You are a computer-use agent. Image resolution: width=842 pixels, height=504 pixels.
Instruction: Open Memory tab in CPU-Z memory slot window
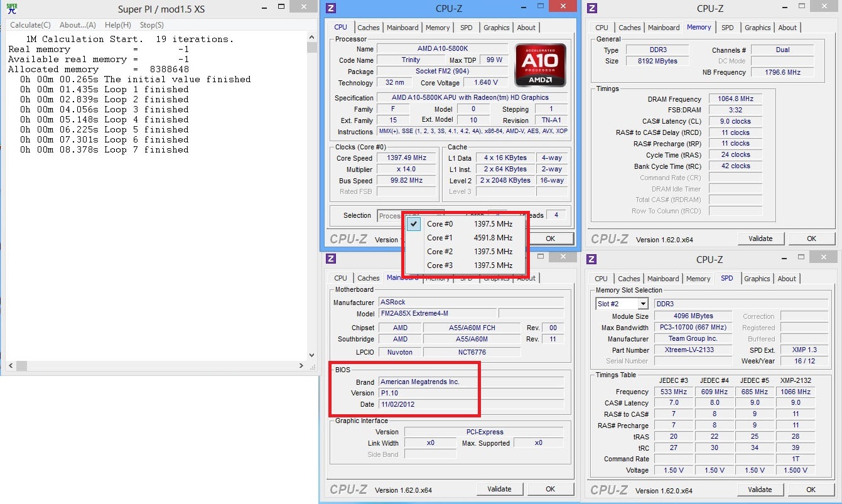(x=698, y=279)
